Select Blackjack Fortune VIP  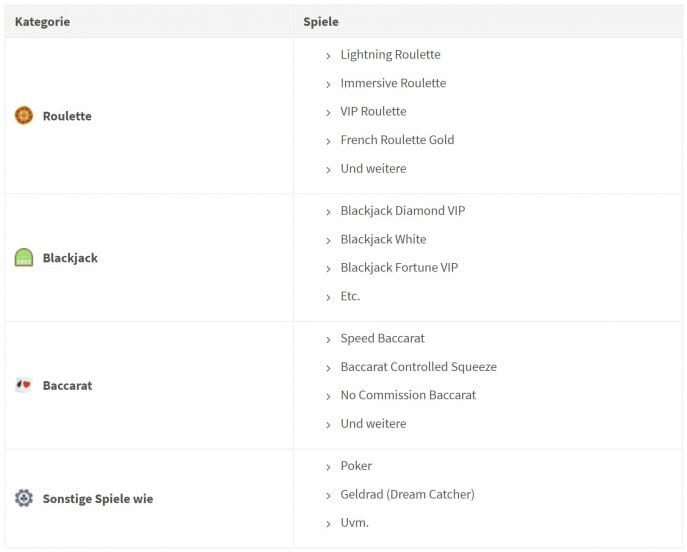[399, 267]
